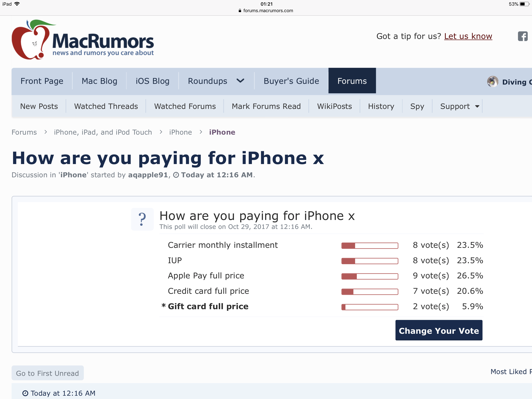Open aqapple91 profile link
The width and height of the screenshot is (532, 399).
pos(148,175)
